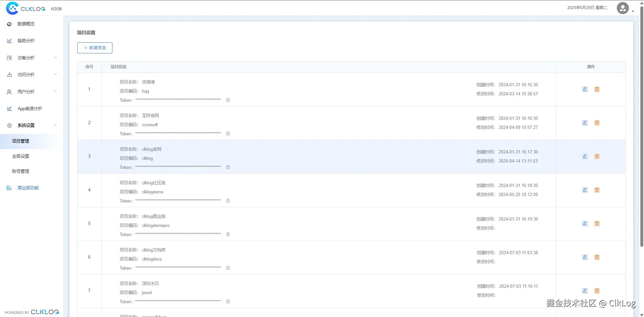Expand the 访客分析 sidebar menu

pyautogui.click(x=32, y=58)
